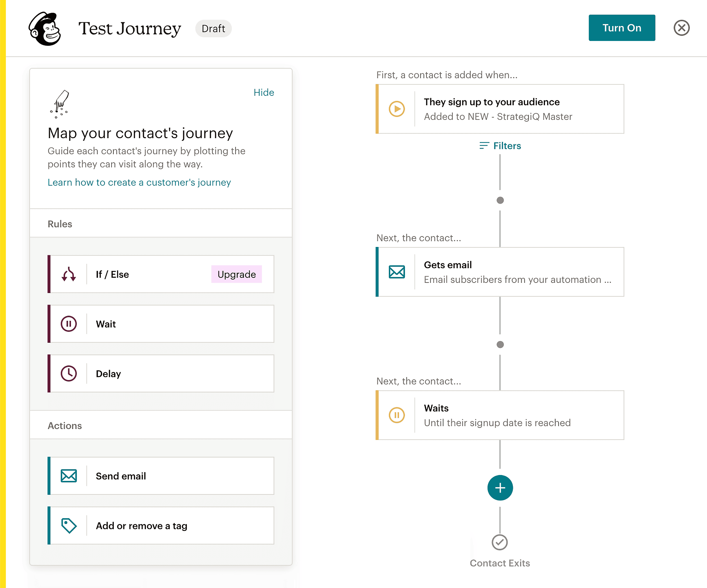Select the Add or remove a tag icon
Image resolution: width=707 pixels, height=588 pixels.
coord(69,526)
